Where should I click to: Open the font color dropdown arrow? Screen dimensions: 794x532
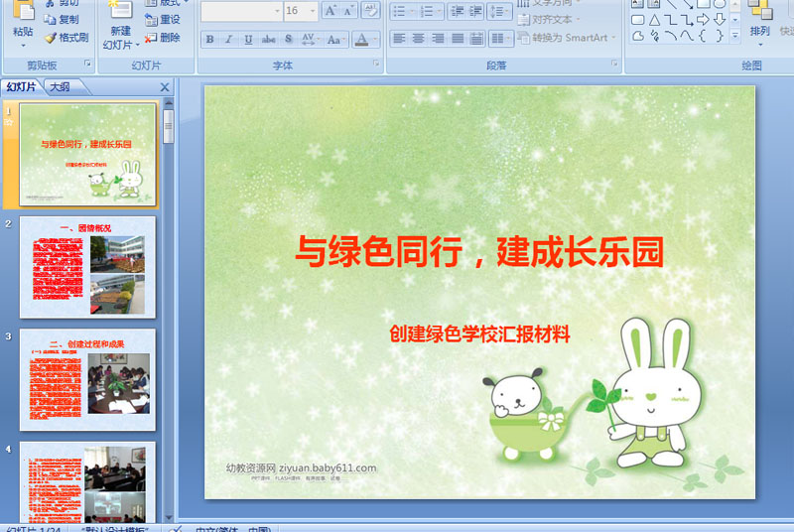point(375,39)
